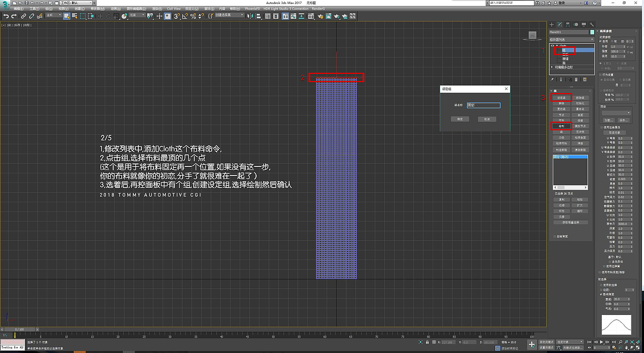Toggle the Angle Snap icon
644x353 pixels.
pyautogui.click(x=185, y=16)
